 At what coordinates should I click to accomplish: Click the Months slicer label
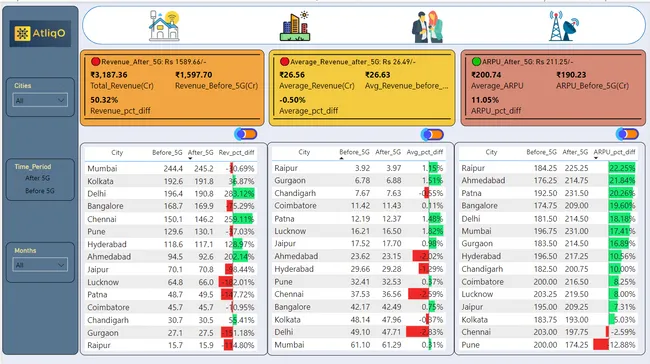click(25, 251)
